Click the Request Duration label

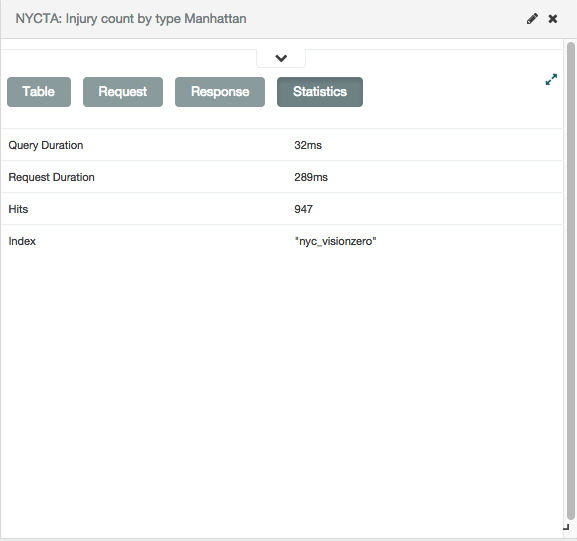pos(52,177)
